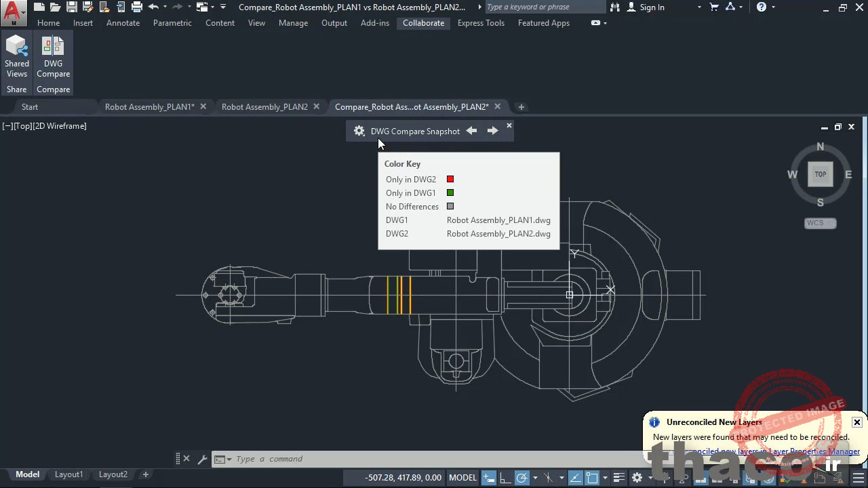868x488 pixels.
Task: Open the WCS coordinate system dropdown
Action: click(821, 223)
